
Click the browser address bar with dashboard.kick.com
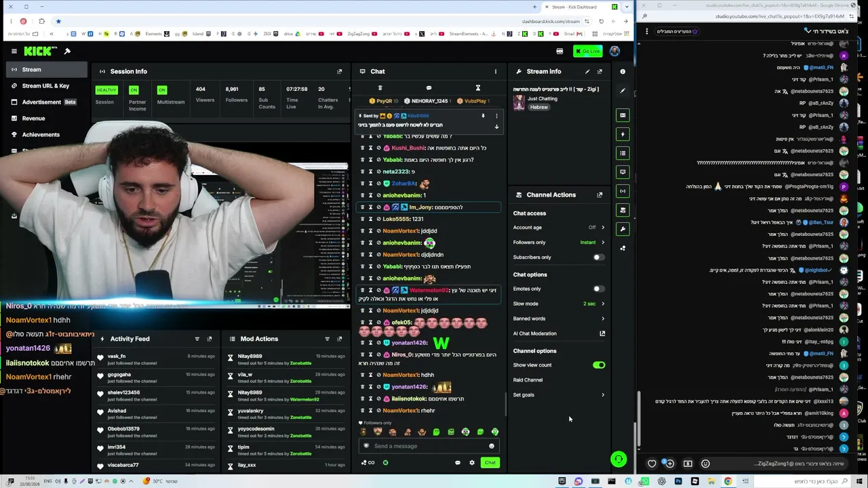551,22
